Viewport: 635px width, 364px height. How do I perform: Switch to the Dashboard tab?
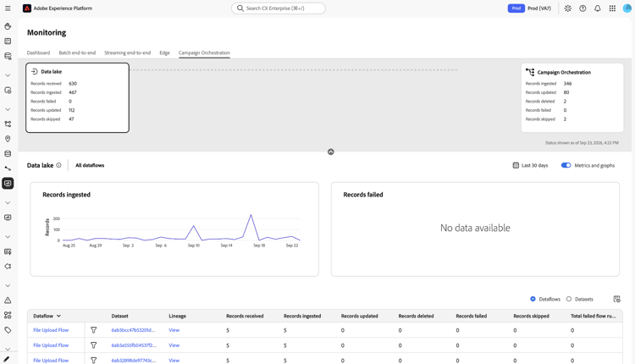[38, 52]
